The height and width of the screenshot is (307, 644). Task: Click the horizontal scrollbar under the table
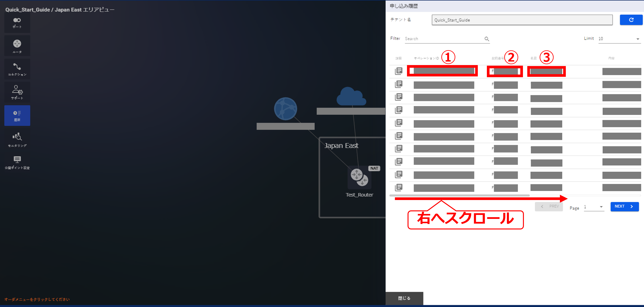point(459,195)
